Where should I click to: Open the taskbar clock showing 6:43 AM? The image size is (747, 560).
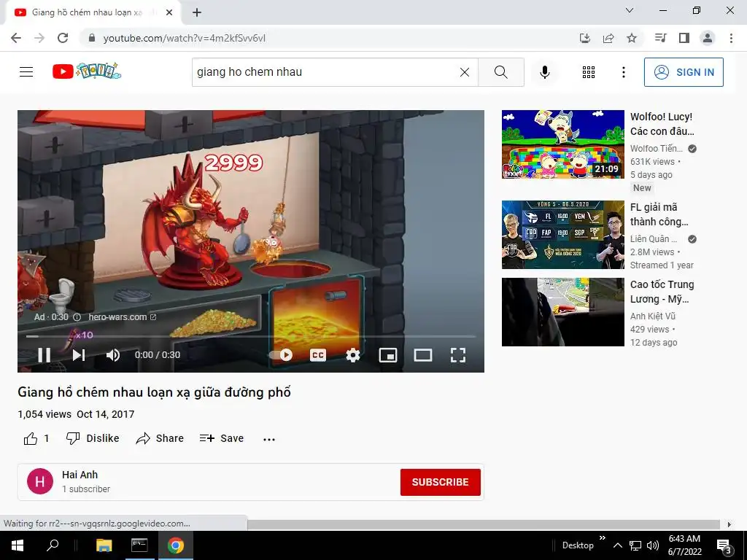pos(684,545)
